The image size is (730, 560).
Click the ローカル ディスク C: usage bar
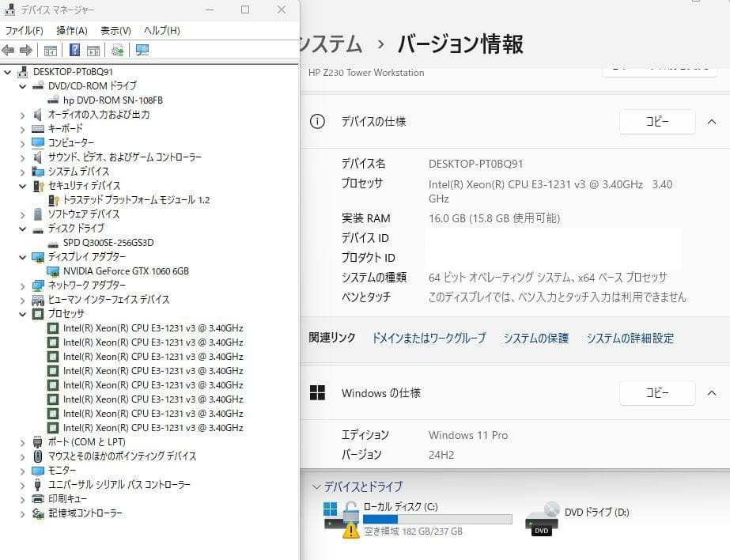click(436, 518)
